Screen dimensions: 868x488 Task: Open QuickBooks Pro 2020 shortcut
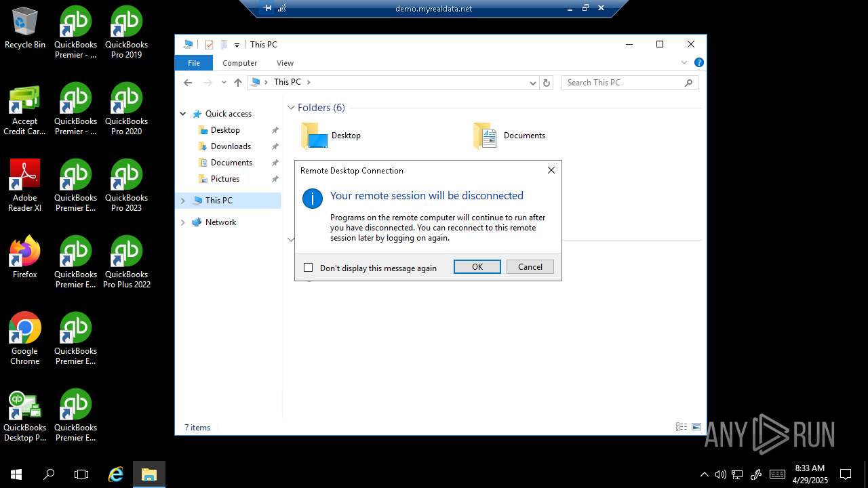click(126, 109)
